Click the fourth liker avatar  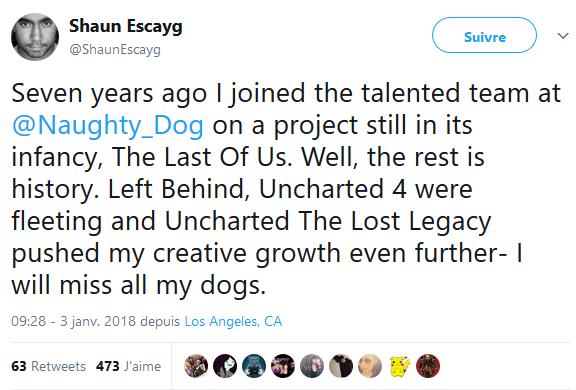click(283, 366)
